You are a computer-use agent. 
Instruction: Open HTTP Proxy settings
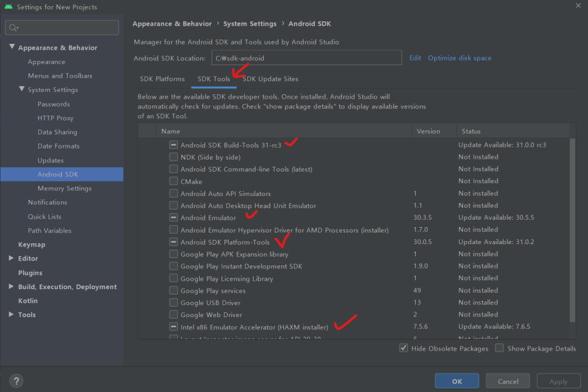55,118
